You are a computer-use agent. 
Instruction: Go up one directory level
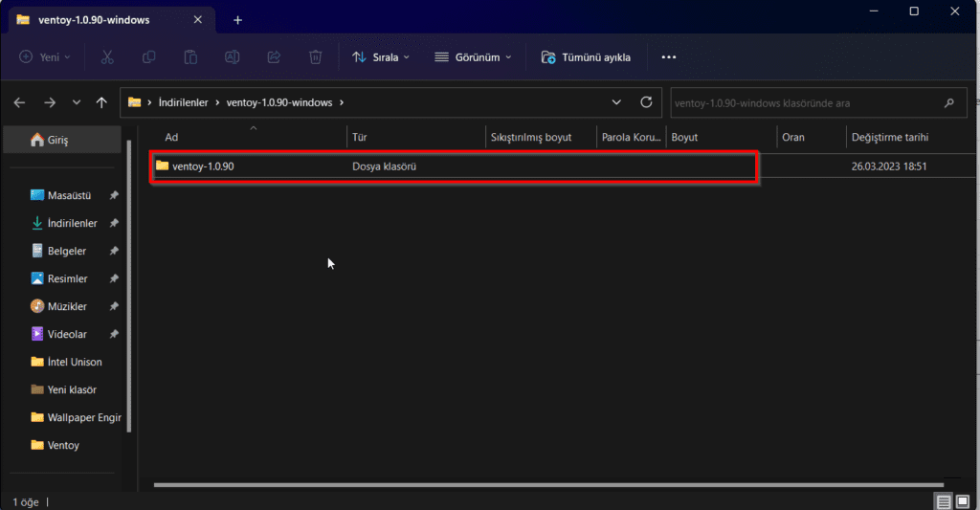[102, 102]
